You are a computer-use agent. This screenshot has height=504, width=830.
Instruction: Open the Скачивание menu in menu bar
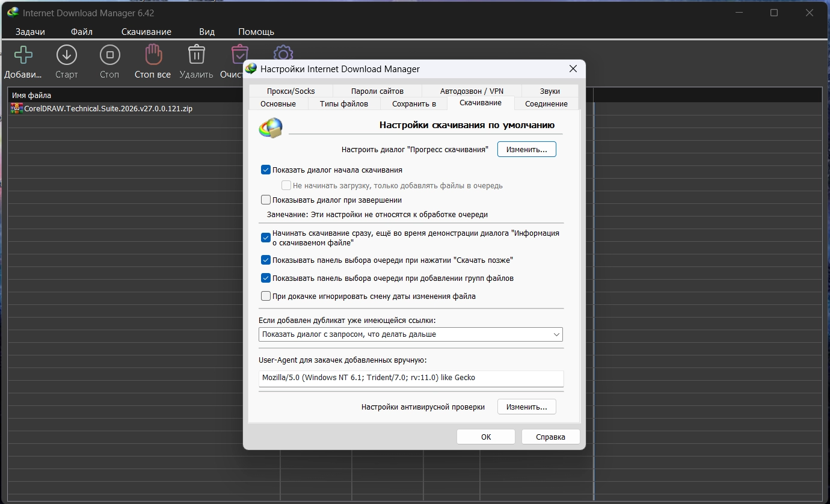(x=146, y=32)
